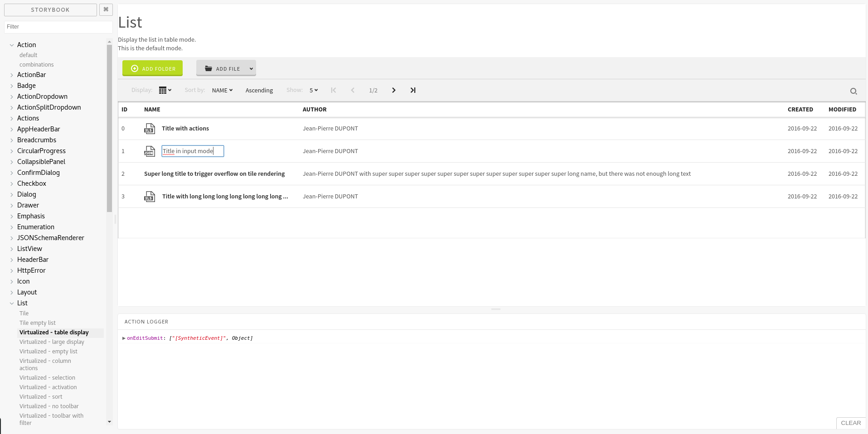
Task: Select the Virtualized - large display story
Action: click(52, 342)
